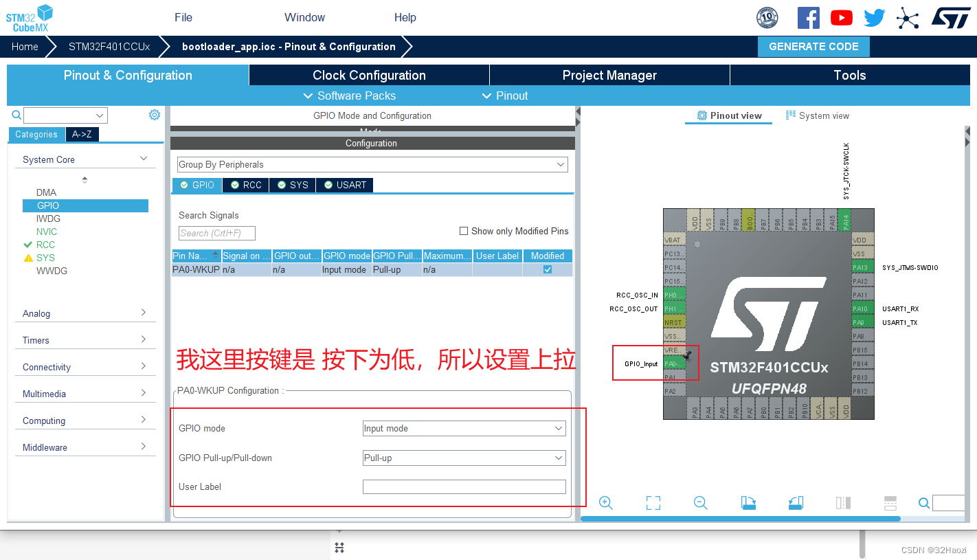
Task: Switch to System view
Action: [x=818, y=115]
